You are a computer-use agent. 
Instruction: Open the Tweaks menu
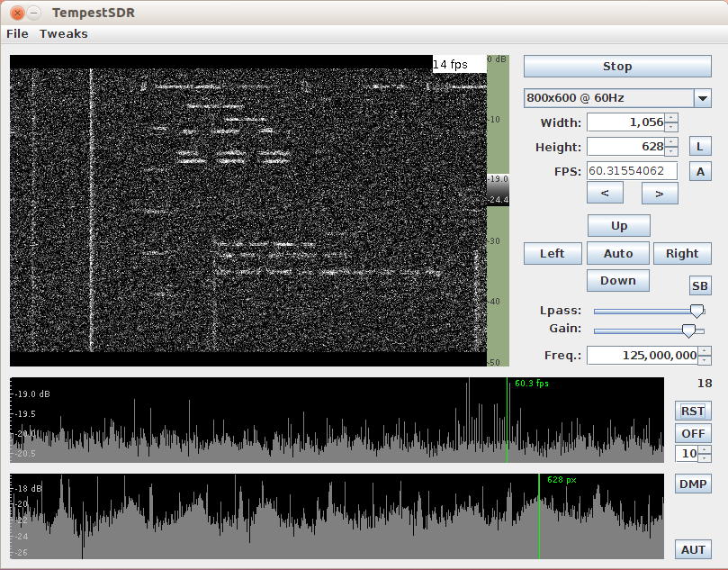point(63,34)
